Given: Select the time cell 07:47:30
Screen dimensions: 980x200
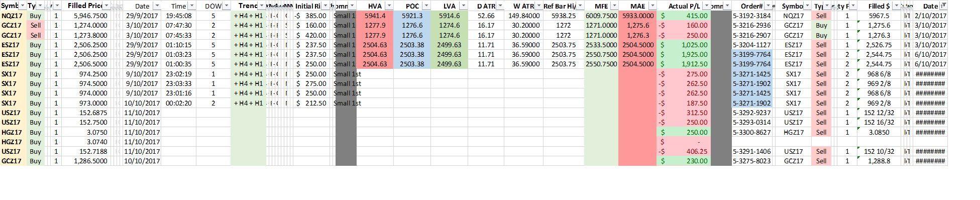Looking at the screenshot, I should click(x=178, y=25).
